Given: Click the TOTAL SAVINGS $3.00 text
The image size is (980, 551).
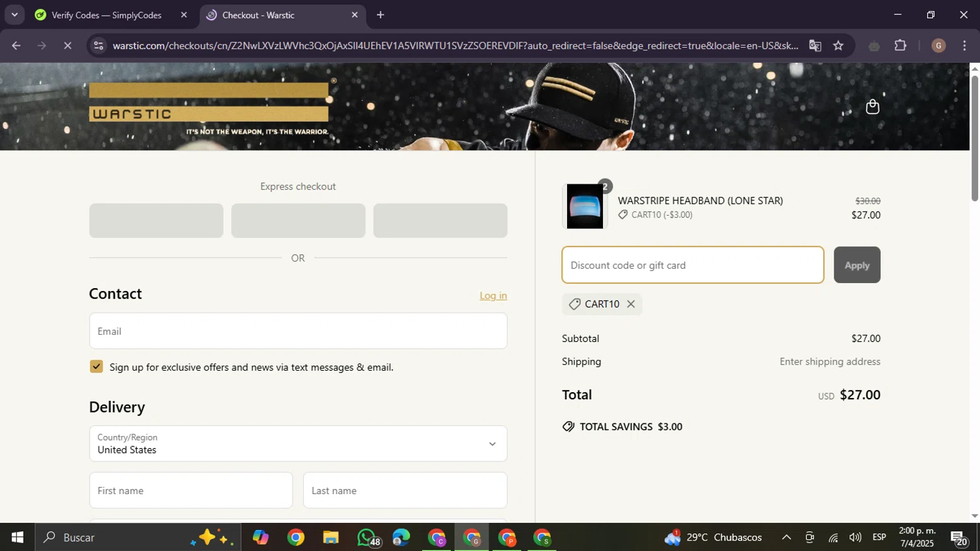Looking at the screenshot, I should coord(631,427).
